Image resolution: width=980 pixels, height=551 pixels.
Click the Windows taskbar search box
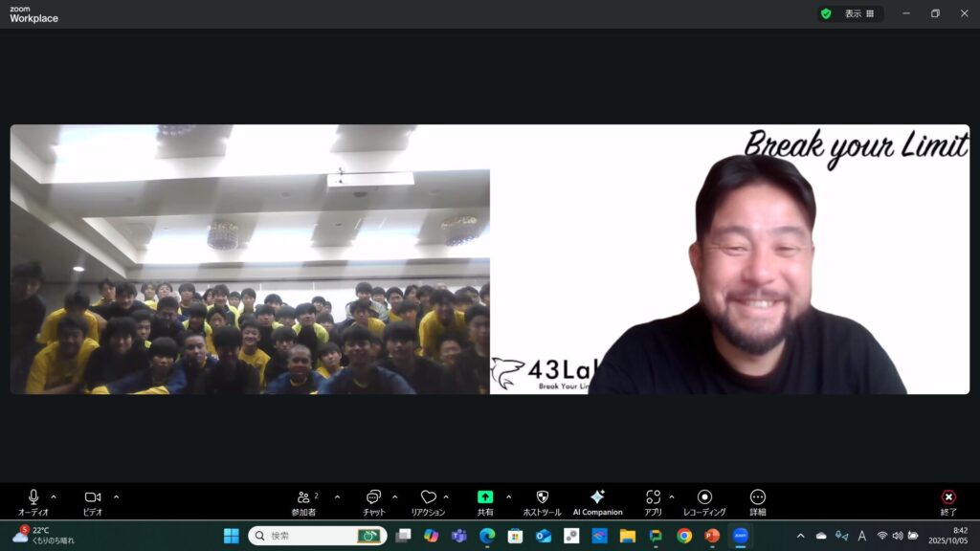[318, 536]
